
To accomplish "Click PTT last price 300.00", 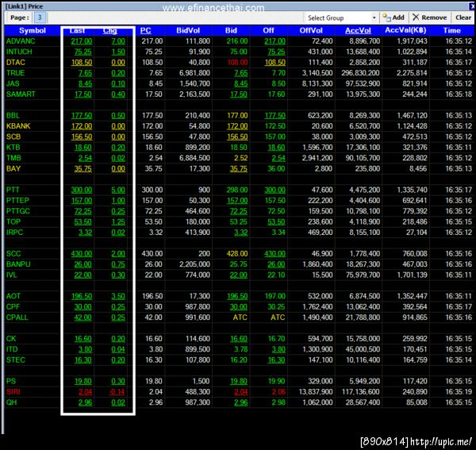I will click(82, 190).
